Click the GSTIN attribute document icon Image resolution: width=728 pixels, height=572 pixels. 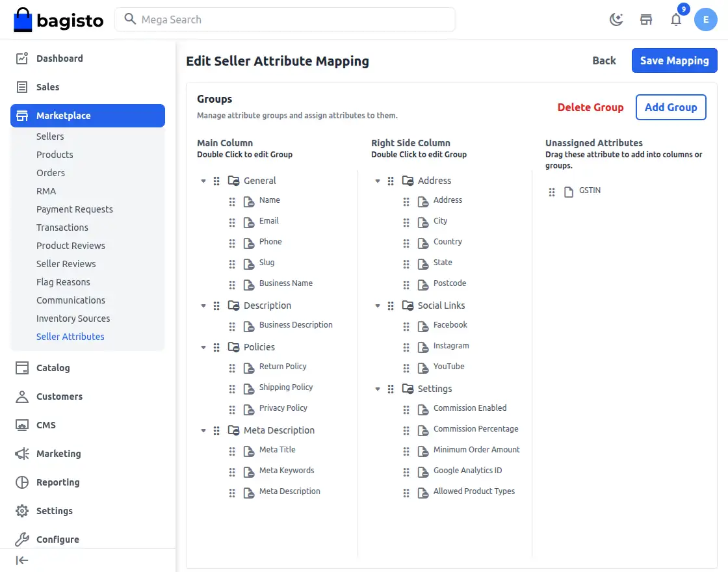coord(567,190)
